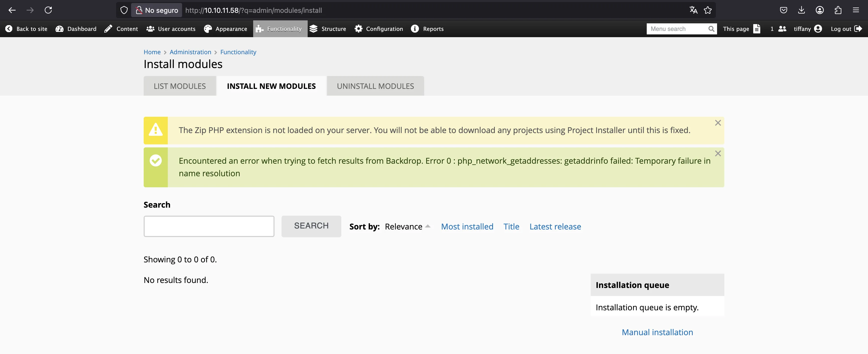Open the Pocket save icon
Screen dimensions: 868x354
(783, 10)
